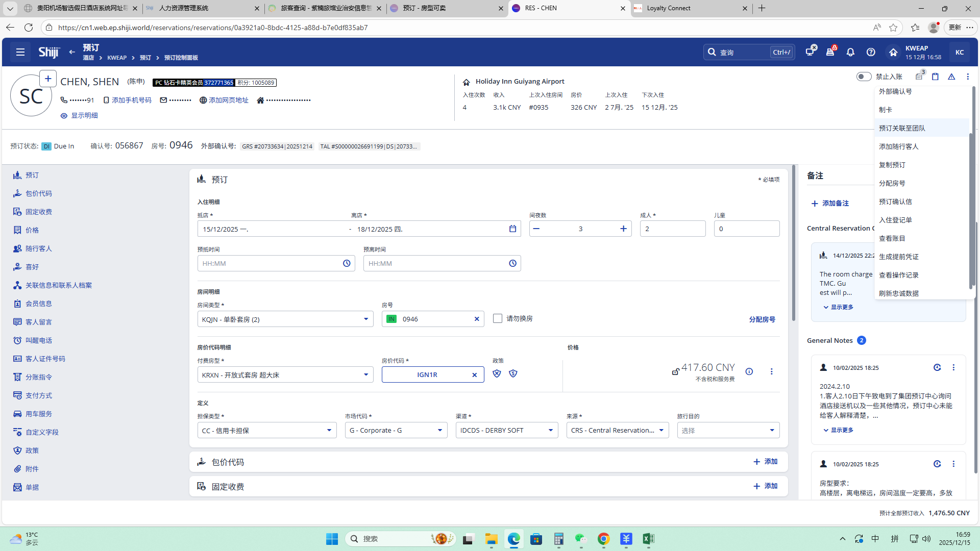Open the 担保类型 CC dropdown
Screen dimensions: 980x551
329,431
